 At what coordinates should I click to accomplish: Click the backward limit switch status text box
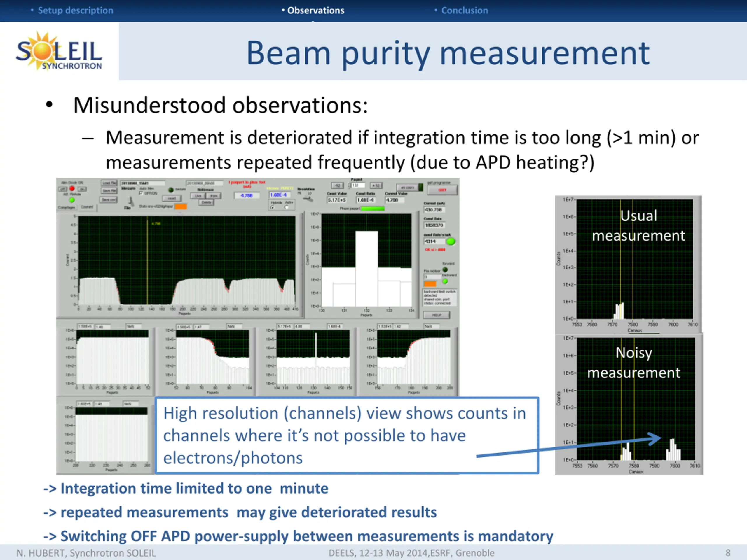(x=440, y=298)
